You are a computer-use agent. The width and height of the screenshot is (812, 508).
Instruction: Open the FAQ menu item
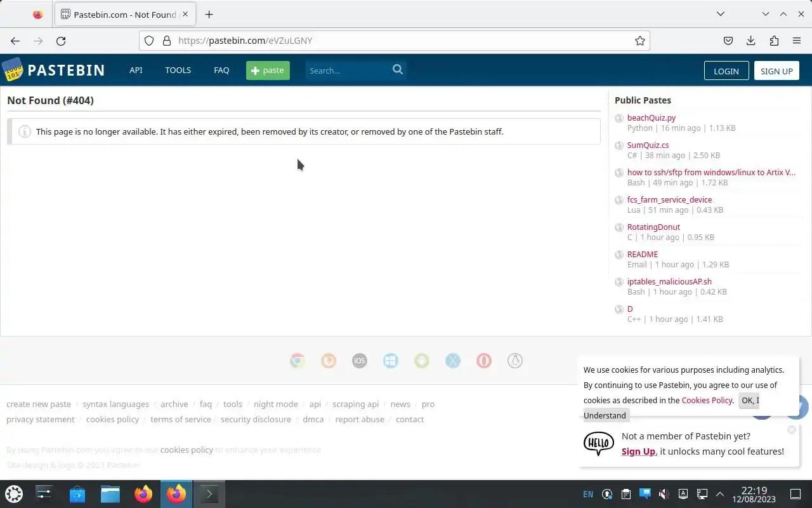(221, 70)
